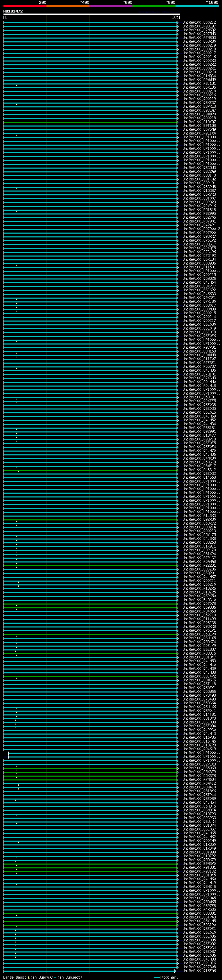Select the UniRef100_A9P323 label
The image size is (222, 980).
coord(199,202)
